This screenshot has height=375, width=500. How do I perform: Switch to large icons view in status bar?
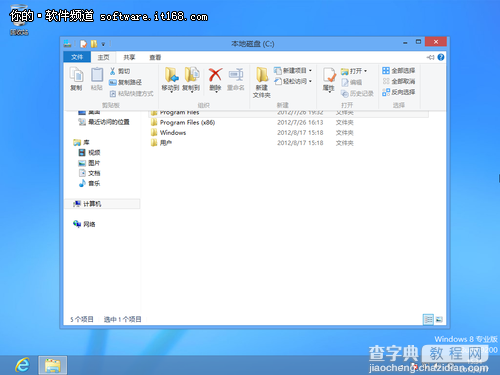pos(439,319)
